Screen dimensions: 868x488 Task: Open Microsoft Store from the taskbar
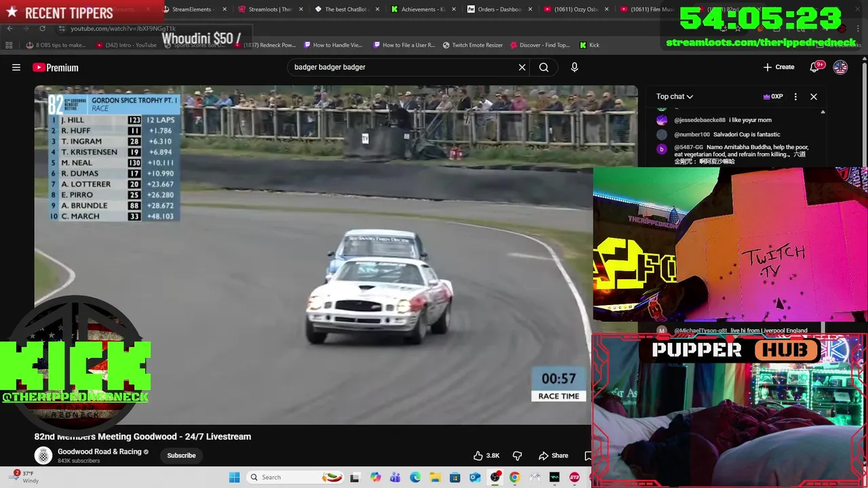coord(455,477)
